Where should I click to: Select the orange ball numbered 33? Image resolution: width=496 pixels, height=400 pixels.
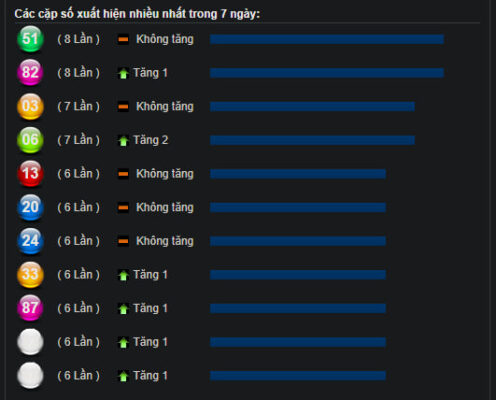pos(30,275)
